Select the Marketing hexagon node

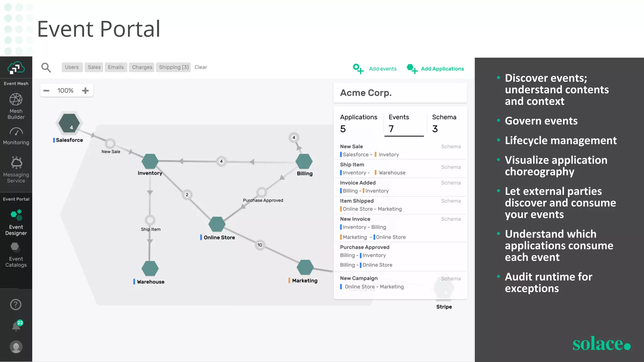click(x=305, y=267)
